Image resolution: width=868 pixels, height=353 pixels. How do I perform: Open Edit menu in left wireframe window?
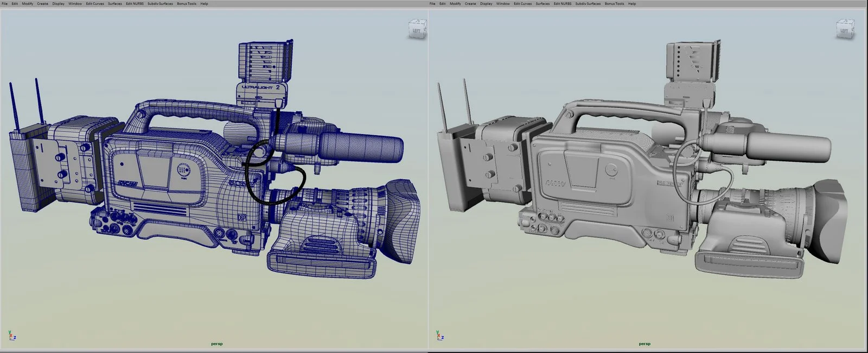[15, 4]
